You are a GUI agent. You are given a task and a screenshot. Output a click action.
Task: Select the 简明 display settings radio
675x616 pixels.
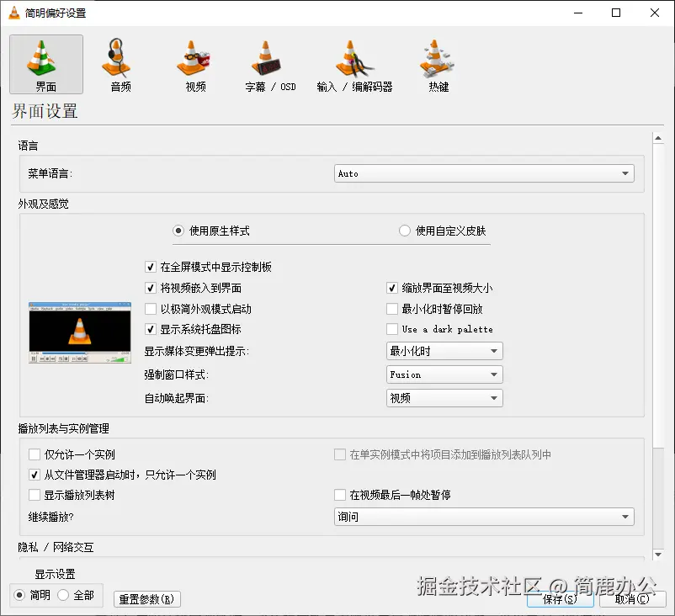(x=19, y=595)
